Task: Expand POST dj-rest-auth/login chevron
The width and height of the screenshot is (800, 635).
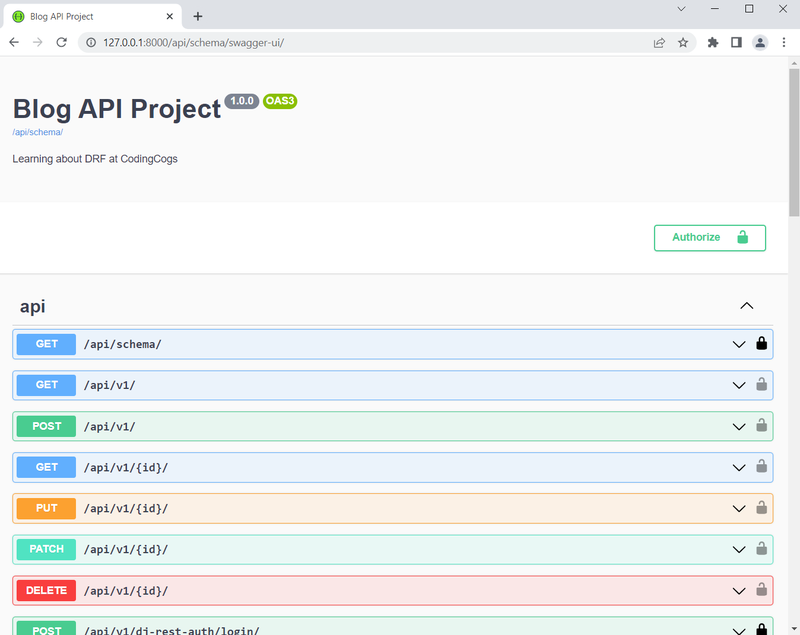Action: pyautogui.click(x=739, y=630)
